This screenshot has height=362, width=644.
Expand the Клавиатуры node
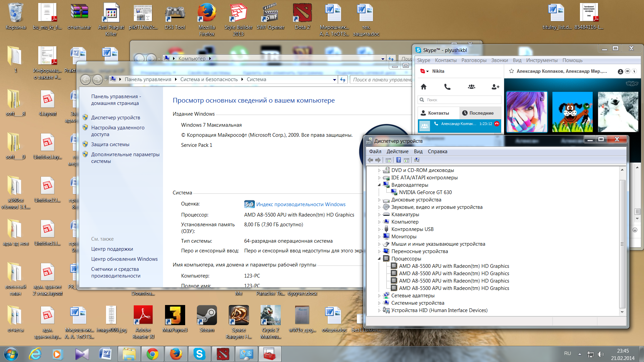(x=379, y=215)
